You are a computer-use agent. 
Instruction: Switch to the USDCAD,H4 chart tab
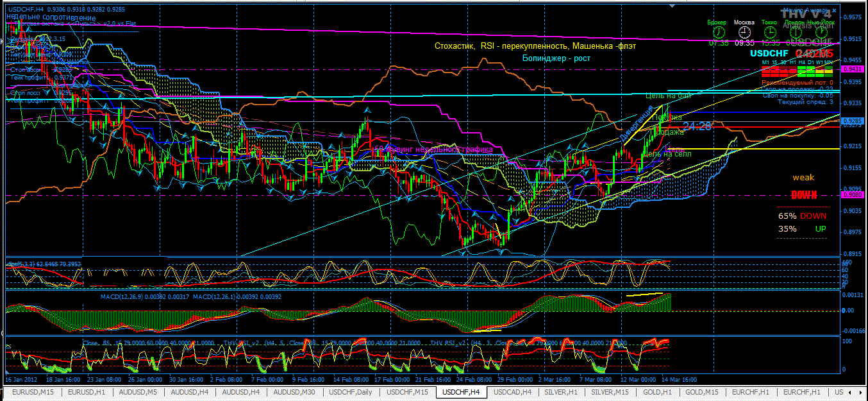click(512, 391)
